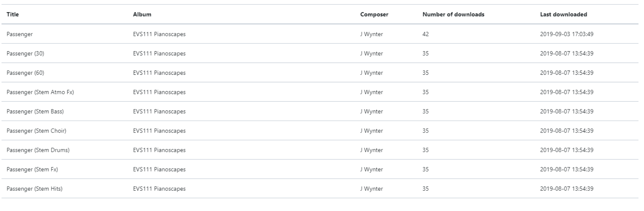Select the Composer column header
The image size is (644, 211).
tap(374, 14)
